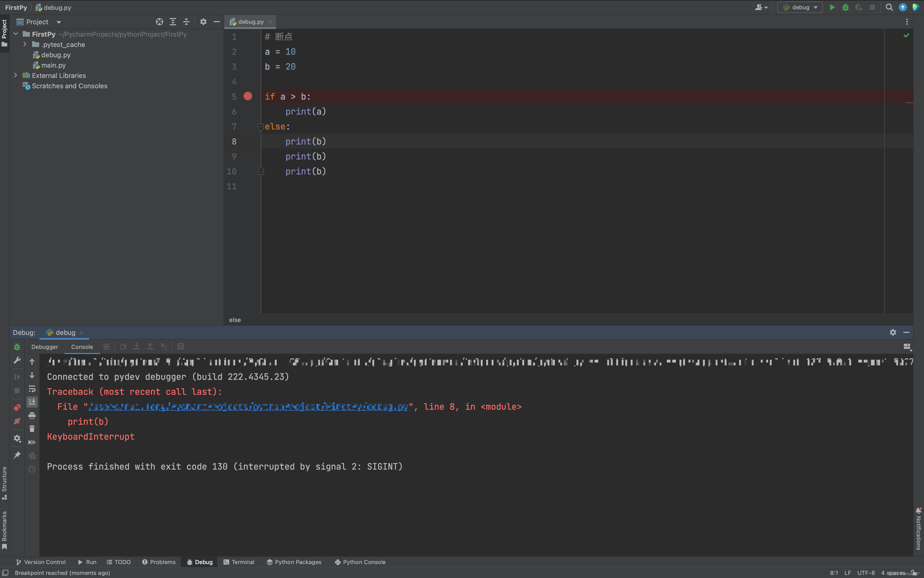Screen dimensions: 924x578
Task: Click the Print console output icon
Action: 32,415
